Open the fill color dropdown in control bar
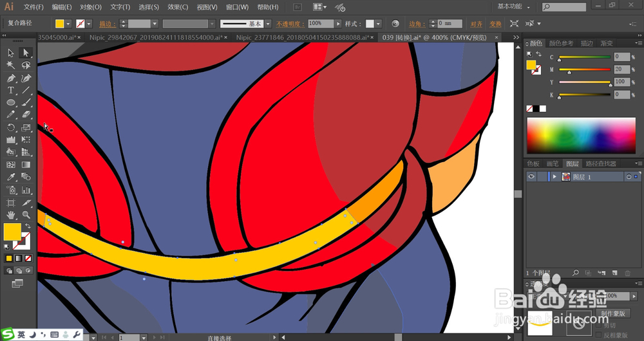Viewport: 644px width, 341px height. coord(68,24)
